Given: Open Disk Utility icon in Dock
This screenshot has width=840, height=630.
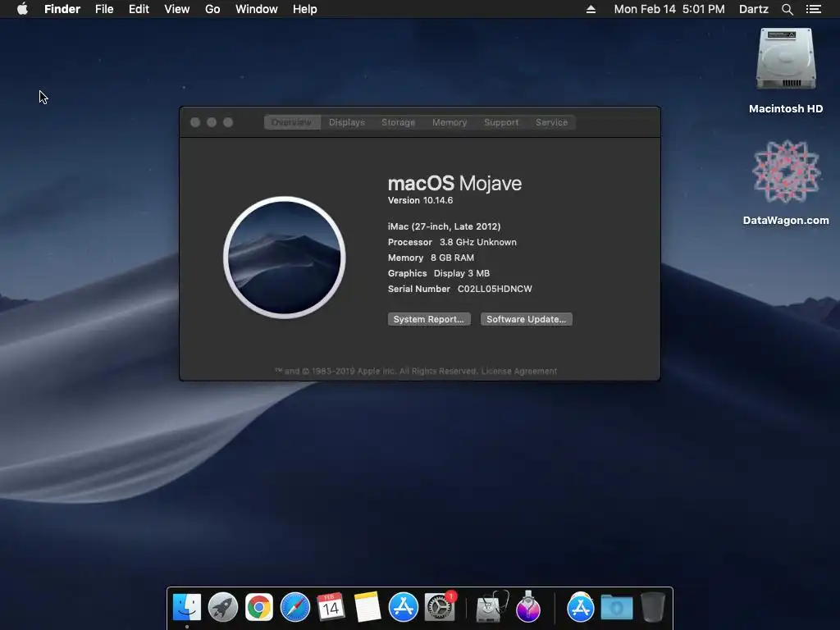Looking at the screenshot, I should point(492,607).
